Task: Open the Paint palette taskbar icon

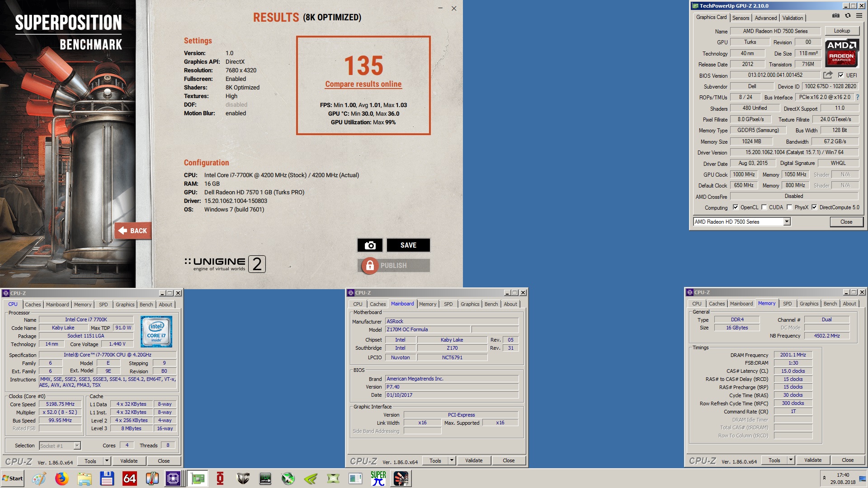Action: click(x=39, y=479)
